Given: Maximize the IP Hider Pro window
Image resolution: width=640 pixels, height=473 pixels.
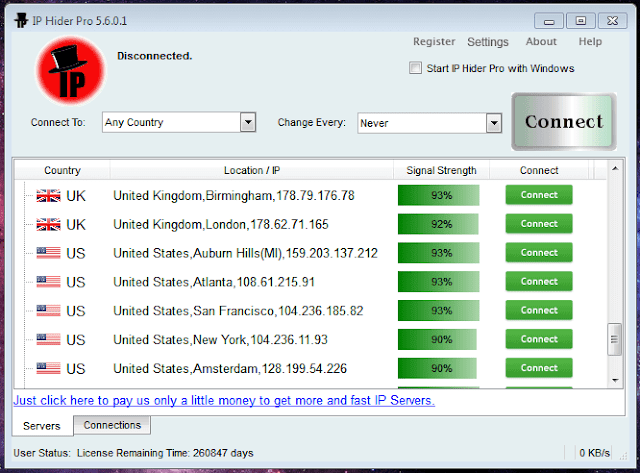Looking at the screenshot, I should [580, 21].
